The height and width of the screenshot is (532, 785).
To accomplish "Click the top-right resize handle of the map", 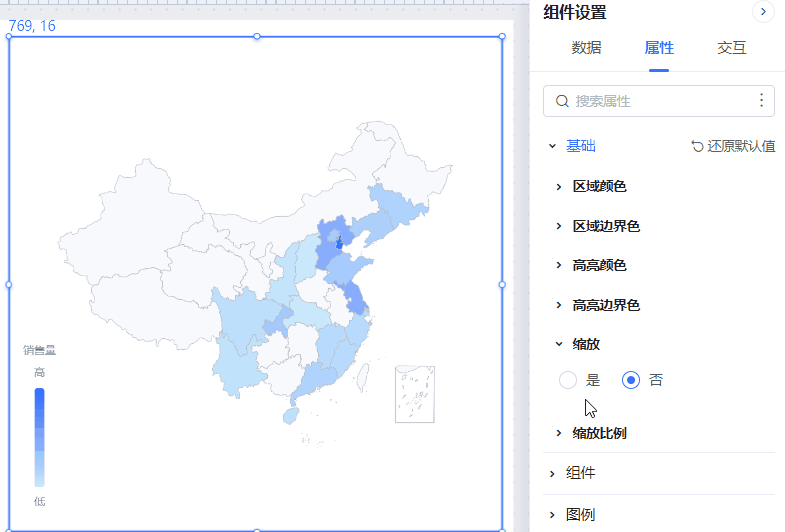I will [x=502, y=37].
